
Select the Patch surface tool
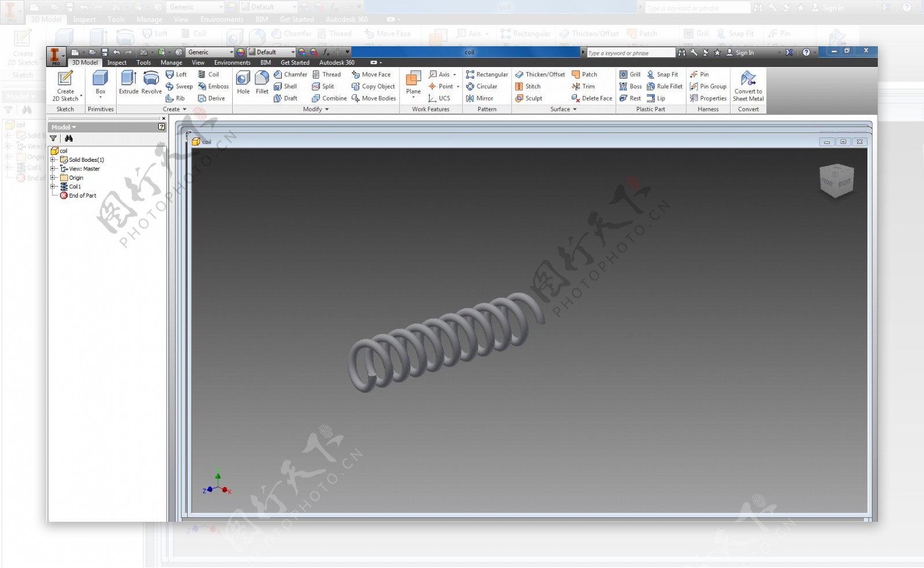click(x=584, y=75)
